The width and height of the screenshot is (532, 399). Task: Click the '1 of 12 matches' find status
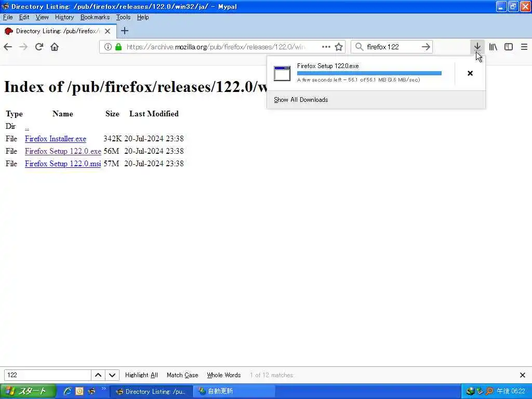point(271,375)
